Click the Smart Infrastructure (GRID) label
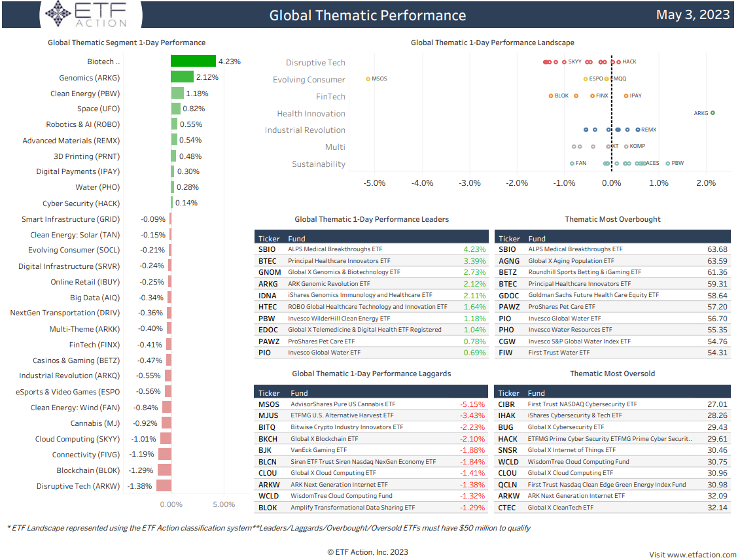This screenshot has width=740, height=560. coord(70,219)
